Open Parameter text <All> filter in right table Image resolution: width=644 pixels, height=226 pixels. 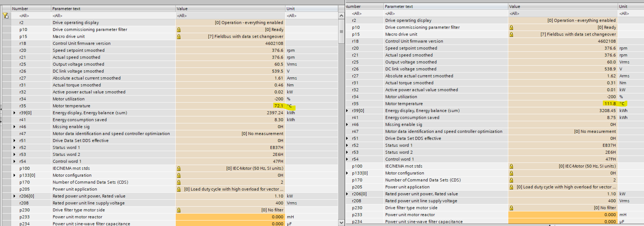(x=390, y=13)
